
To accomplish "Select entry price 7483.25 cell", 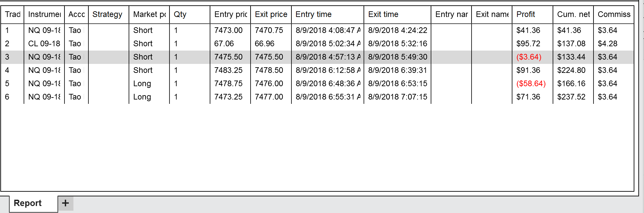I will (228, 70).
